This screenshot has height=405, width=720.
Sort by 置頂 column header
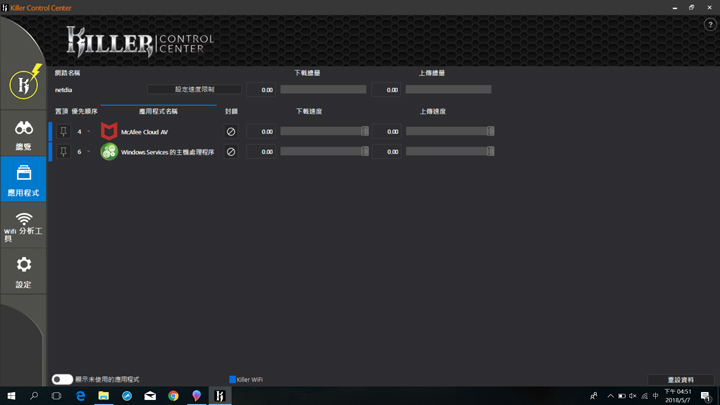pyautogui.click(x=62, y=111)
